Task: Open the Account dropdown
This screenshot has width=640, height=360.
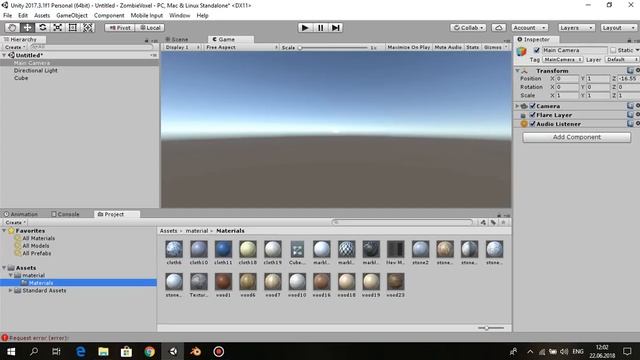Action: point(529,27)
